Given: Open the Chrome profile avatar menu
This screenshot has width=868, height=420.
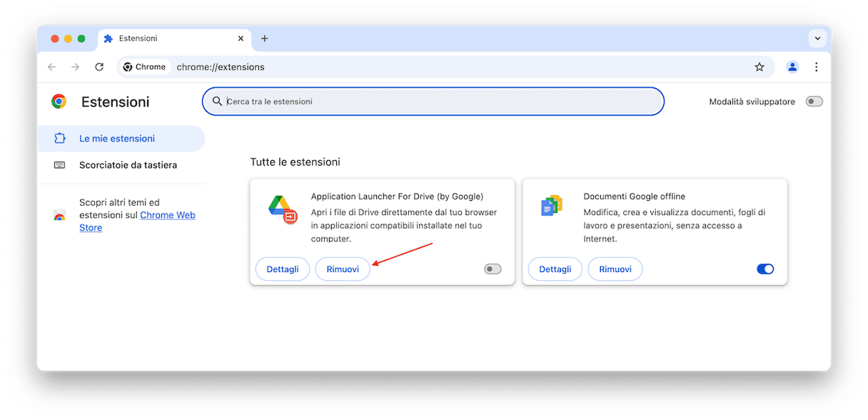Looking at the screenshot, I should point(792,67).
